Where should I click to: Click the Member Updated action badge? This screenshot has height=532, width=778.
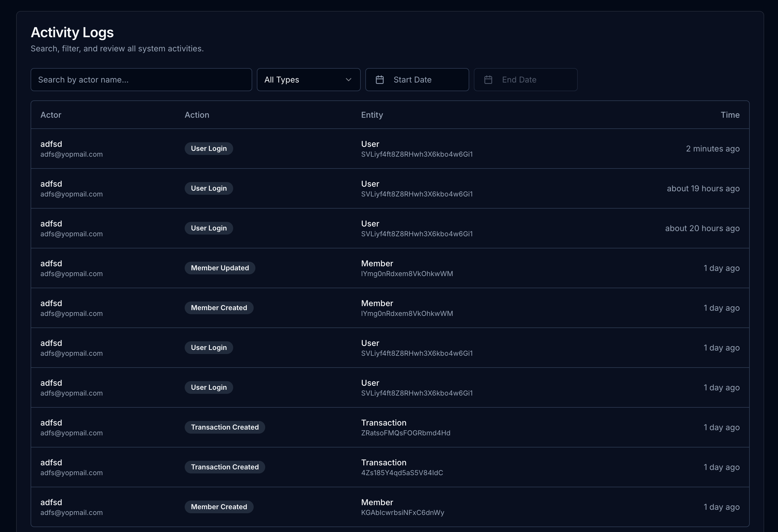220,268
